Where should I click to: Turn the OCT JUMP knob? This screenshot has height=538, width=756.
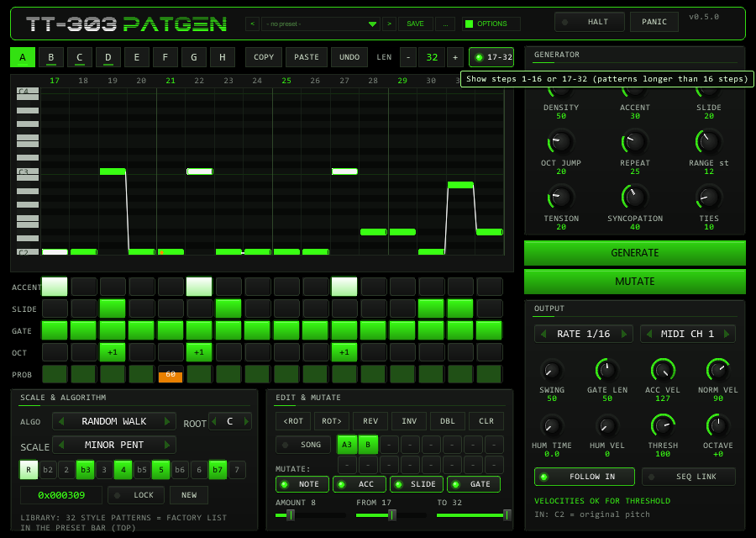561,142
